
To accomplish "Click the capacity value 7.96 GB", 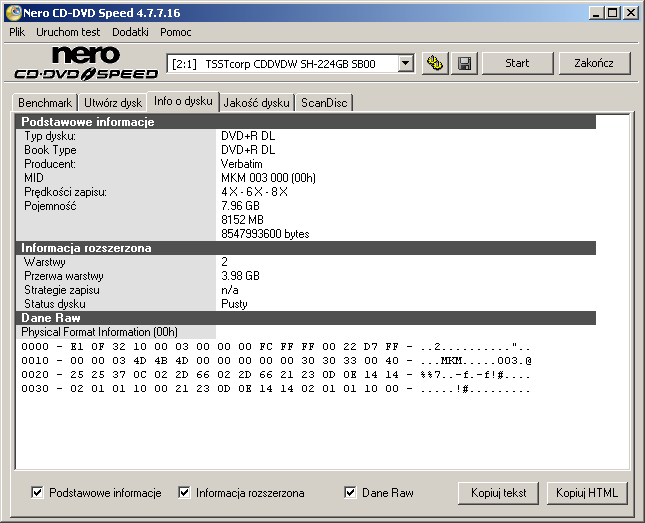I will [x=240, y=206].
